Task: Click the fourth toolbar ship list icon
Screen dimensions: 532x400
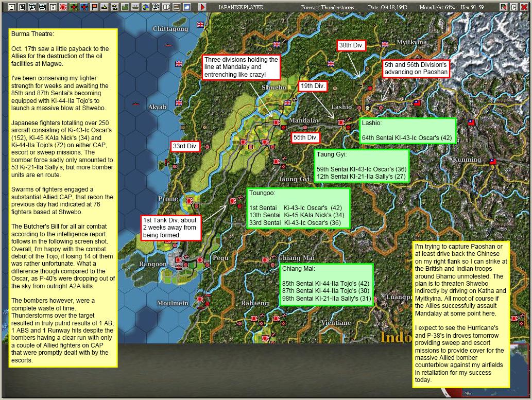Action: [x=43, y=7]
